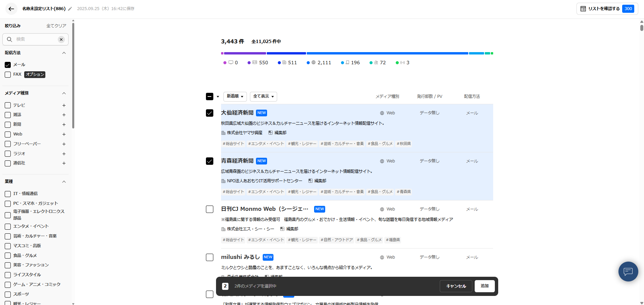The width and height of the screenshot is (644, 305).
Task: Click リストを確認する in the top right
Action: pyautogui.click(x=603, y=8)
